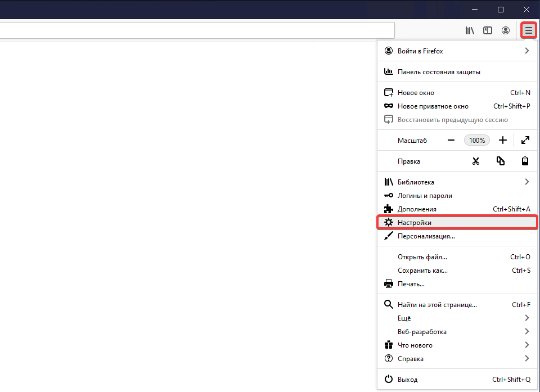The image size is (540, 392).
Task: Open Дополнения add-ons menu entry
Action: coord(417,209)
